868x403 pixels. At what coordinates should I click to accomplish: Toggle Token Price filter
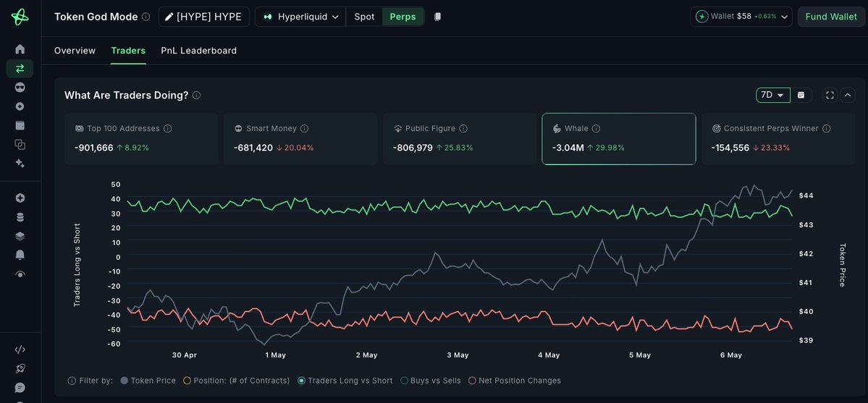click(148, 381)
